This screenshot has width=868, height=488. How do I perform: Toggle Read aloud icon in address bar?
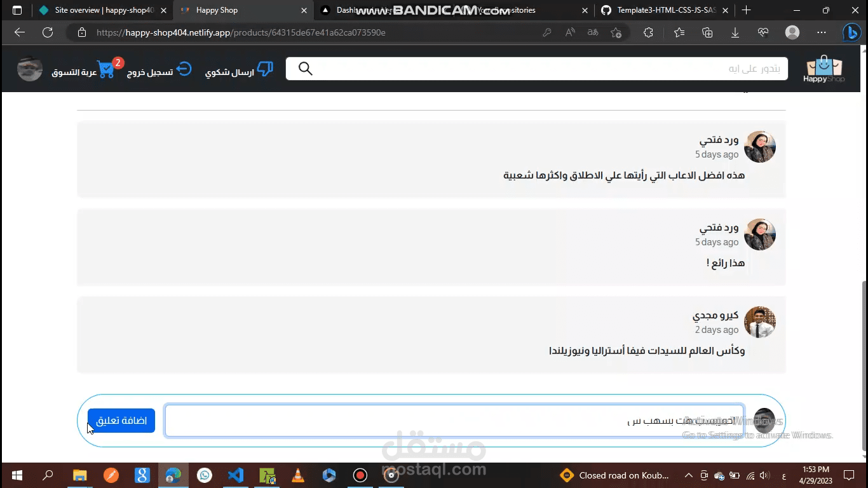(570, 32)
